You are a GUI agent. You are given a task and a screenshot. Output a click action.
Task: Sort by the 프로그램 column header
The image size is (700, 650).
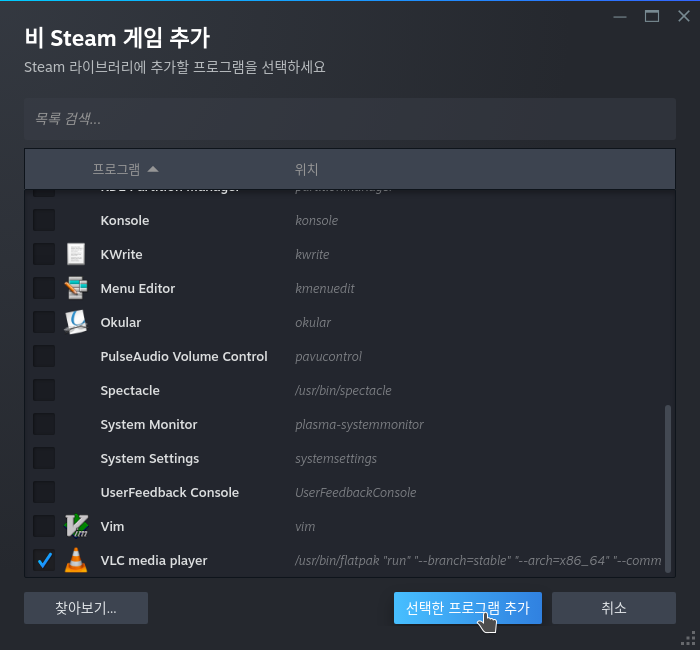125,169
